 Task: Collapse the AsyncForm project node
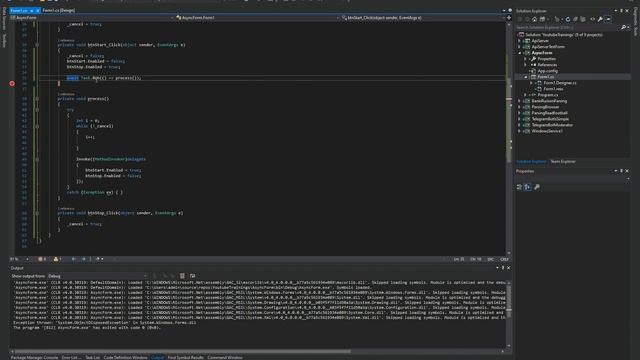(x=520, y=53)
